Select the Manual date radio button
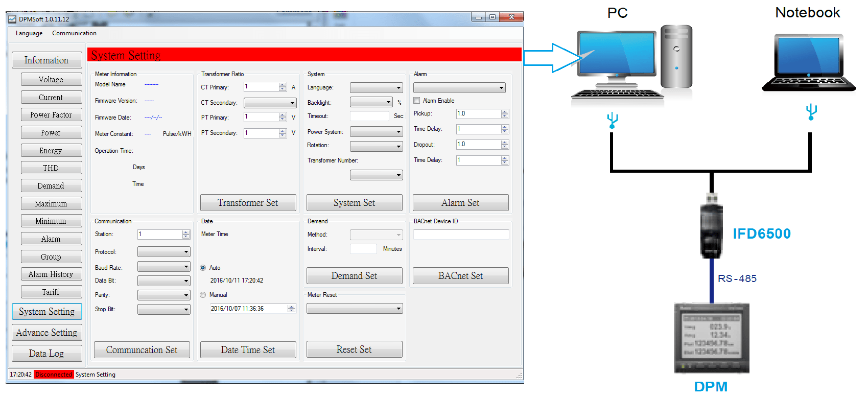Image resolution: width=868 pixels, height=396 pixels. [x=203, y=295]
